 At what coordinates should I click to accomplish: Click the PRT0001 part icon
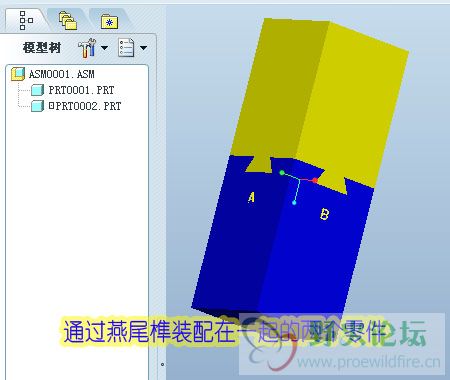tap(37, 90)
